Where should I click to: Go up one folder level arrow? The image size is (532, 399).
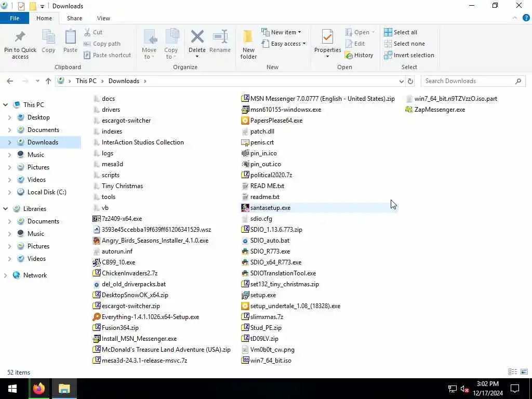pyautogui.click(x=48, y=81)
